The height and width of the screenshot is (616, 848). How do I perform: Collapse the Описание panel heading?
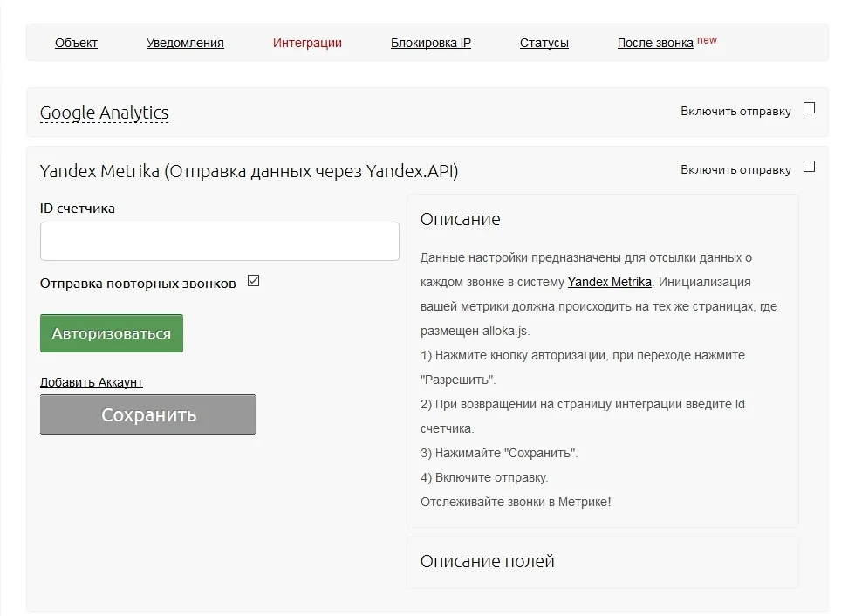tap(461, 219)
